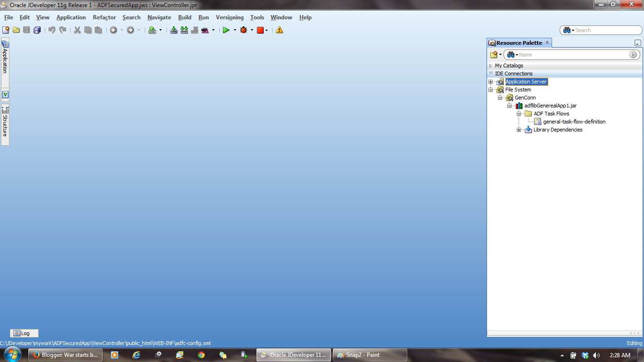Open the Tools menu
This screenshot has height=362, width=644.
coord(257,17)
